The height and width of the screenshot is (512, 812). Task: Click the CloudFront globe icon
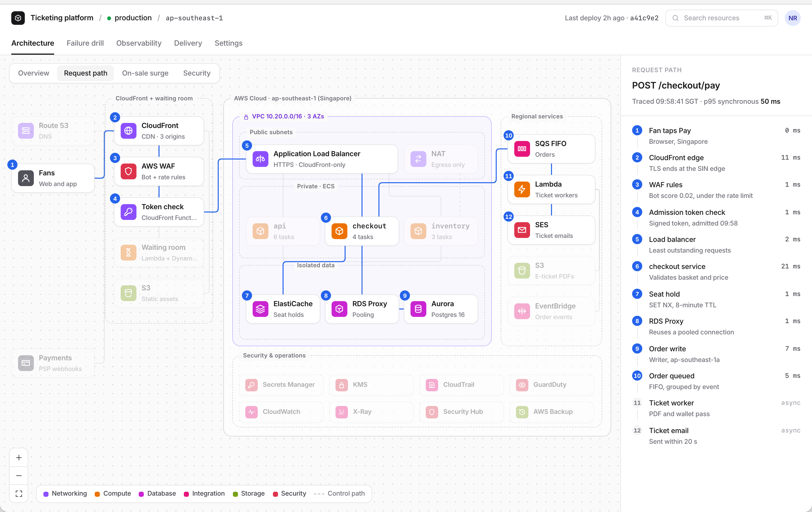point(129,131)
